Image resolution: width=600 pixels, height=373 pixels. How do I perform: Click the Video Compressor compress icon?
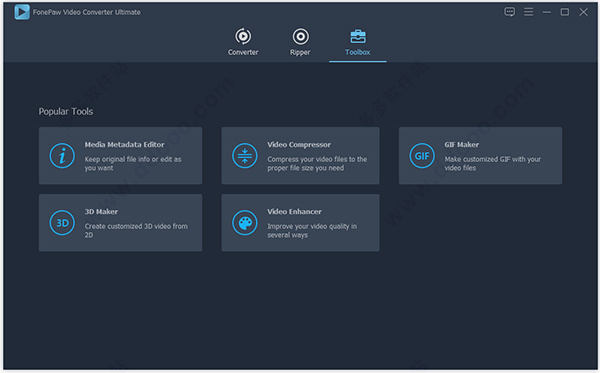pos(245,156)
